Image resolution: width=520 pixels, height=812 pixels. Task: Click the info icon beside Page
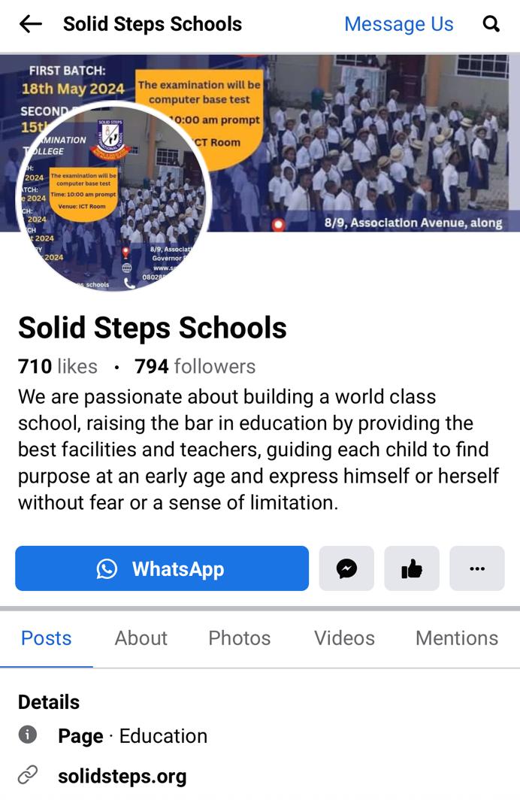tap(27, 735)
